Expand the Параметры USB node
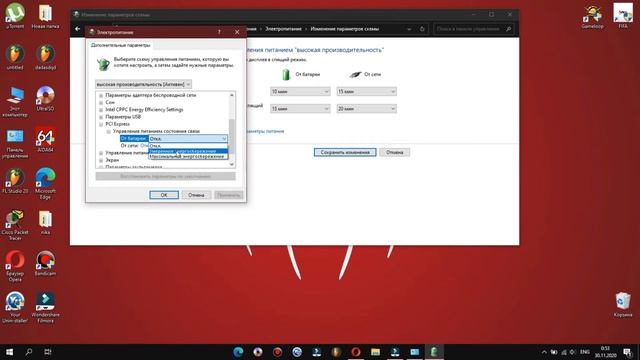This screenshot has height=360, width=640. click(101, 117)
